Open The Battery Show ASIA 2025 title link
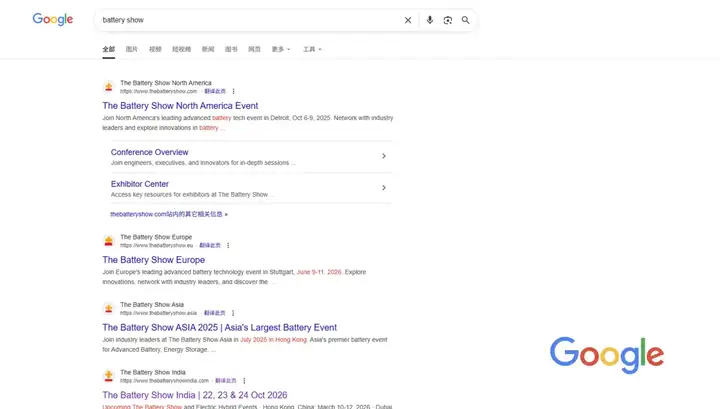Image resolution: width=720 pixels, height=409 pixels. coord(219,327)
